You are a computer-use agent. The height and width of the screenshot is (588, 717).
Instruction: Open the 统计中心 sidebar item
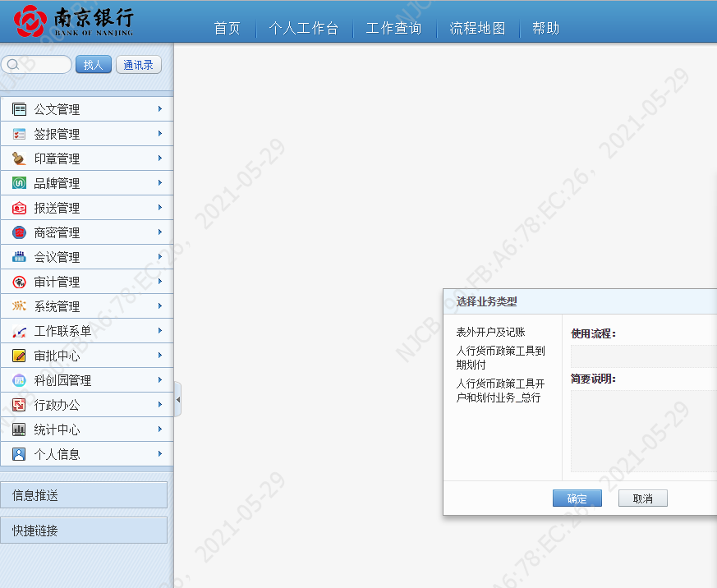(x=87, y=430)
